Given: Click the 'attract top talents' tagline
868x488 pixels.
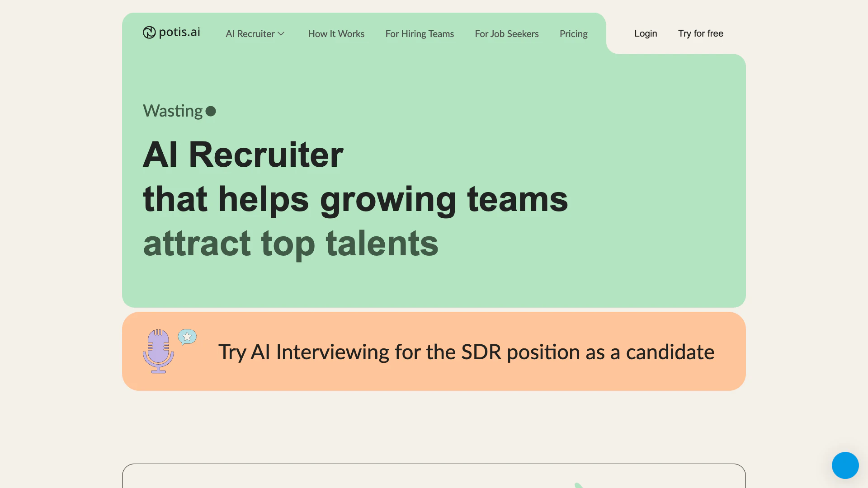Looking at the screenshot, I should pyautogui.click(x=291, y=243).
